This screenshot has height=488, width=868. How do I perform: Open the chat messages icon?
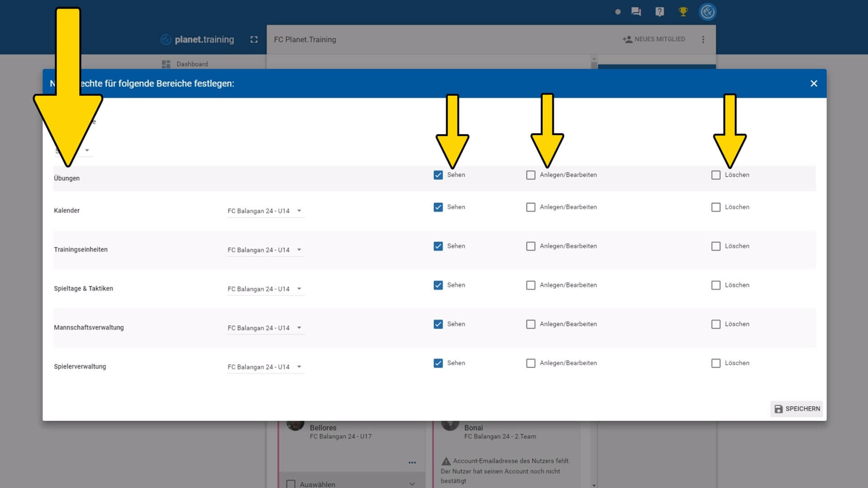(x=636, y=12)
